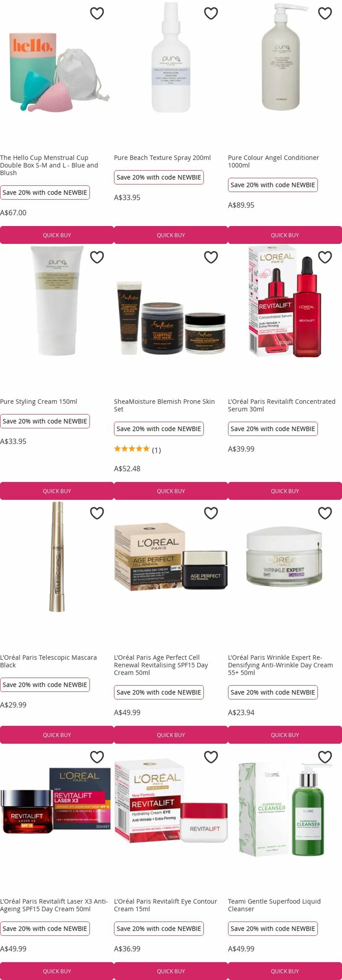View the SheaMoisture five-star rating reviews
The image size is (342, 980).
[x=137, y=450]
